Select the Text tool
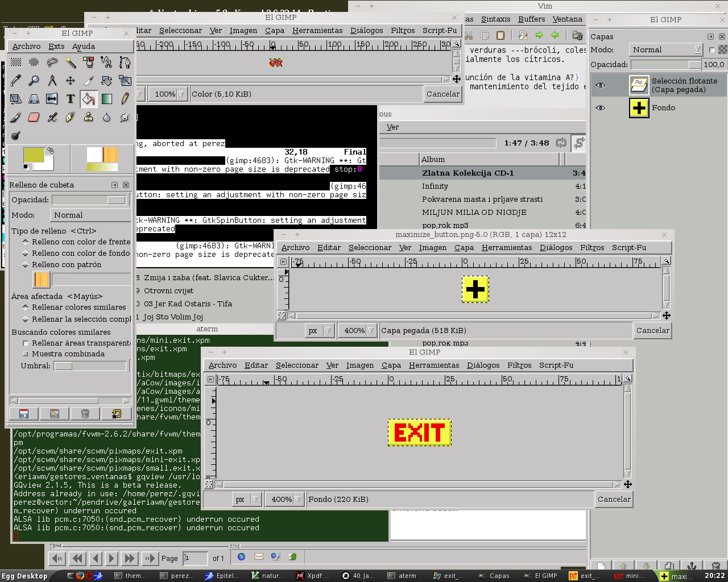This screenshot has height=582, width=728. click(x=71, y=99)
